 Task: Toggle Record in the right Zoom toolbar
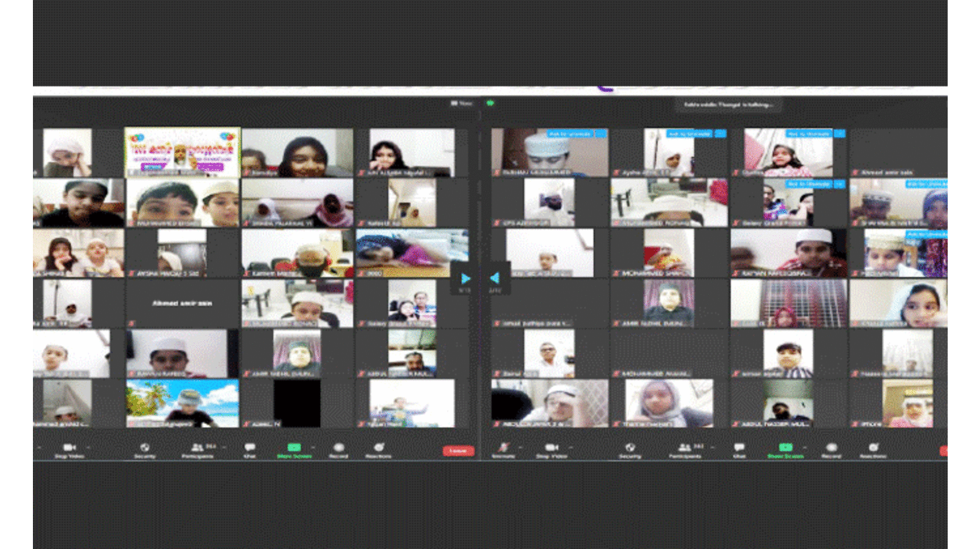click(831, 448)
